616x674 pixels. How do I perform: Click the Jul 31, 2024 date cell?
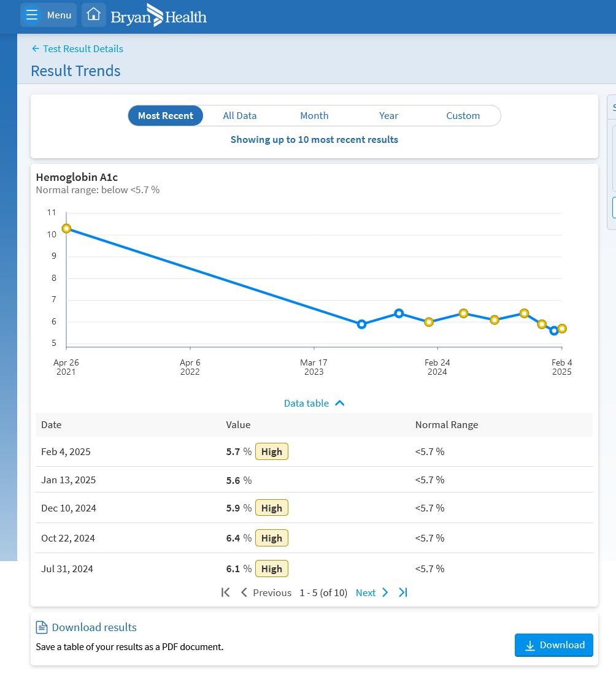point(67,569)
